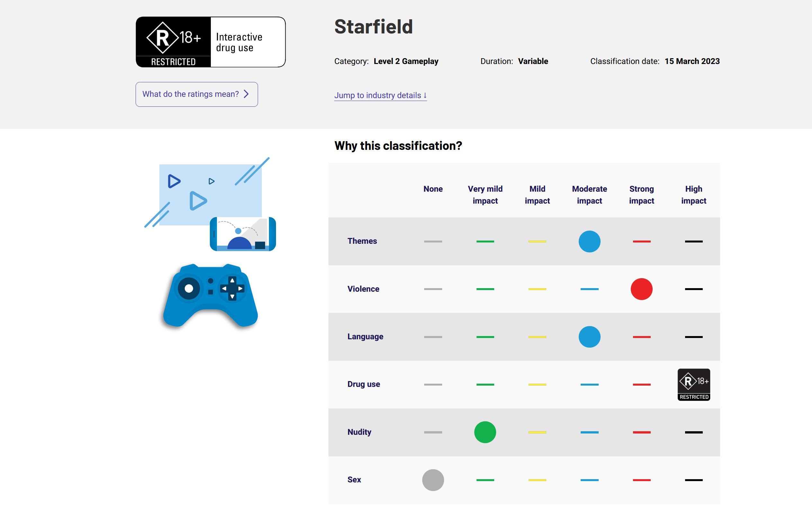Screen dimensions: 812x511
Task: Click black High impact dash in Themes row
Action: pos(693,241)
